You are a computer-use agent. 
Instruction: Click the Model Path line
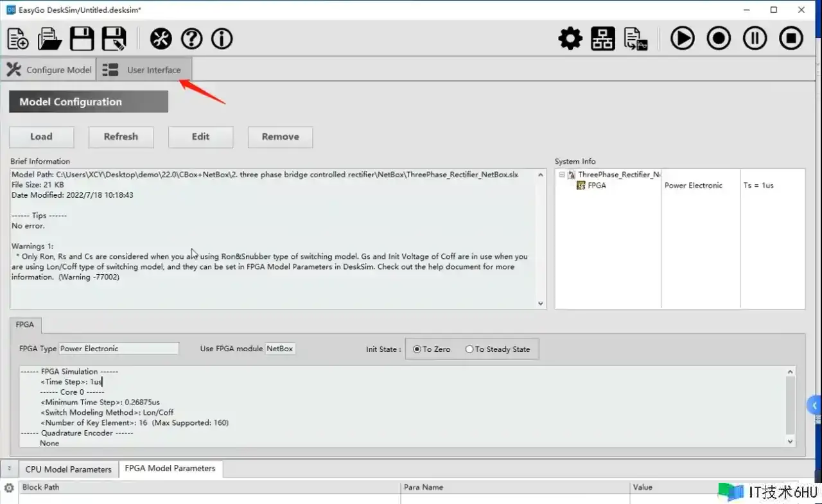point(265,175)
